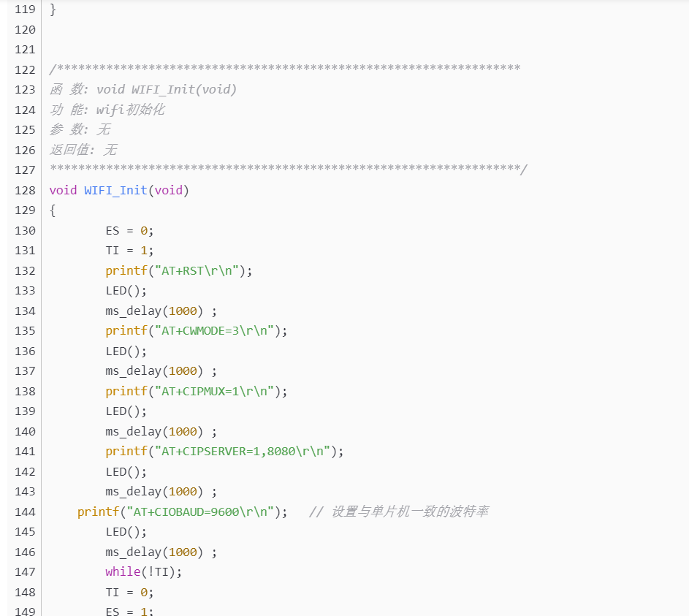Image resolution: width=689 pixels, height=616 pixels.
Task: Click the "AT+CIPSERVER=1,8080\r\n" string
Action: [242, 451]
